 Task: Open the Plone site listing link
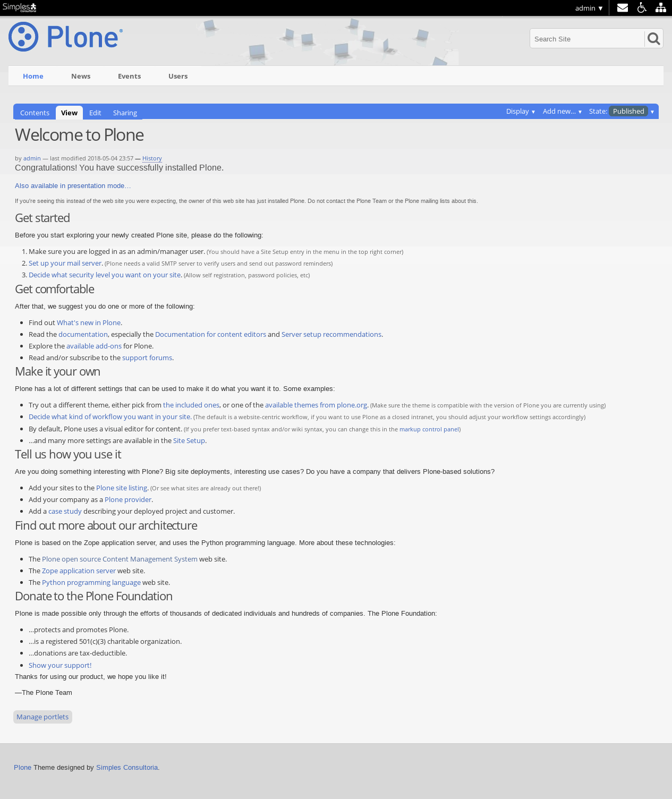click(122, 488)
